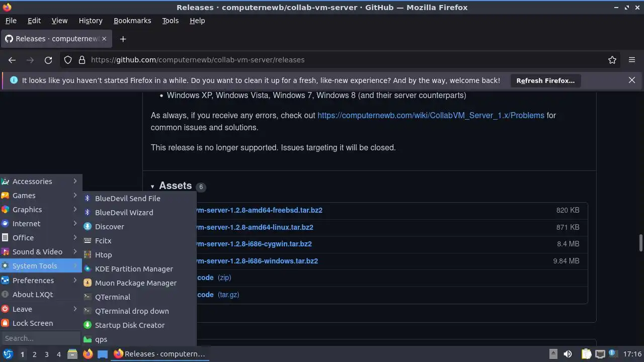Viewport: 644px width, 362px height.
Task: Open the Firefox hamburger application menu
Action: pos(632,60)
